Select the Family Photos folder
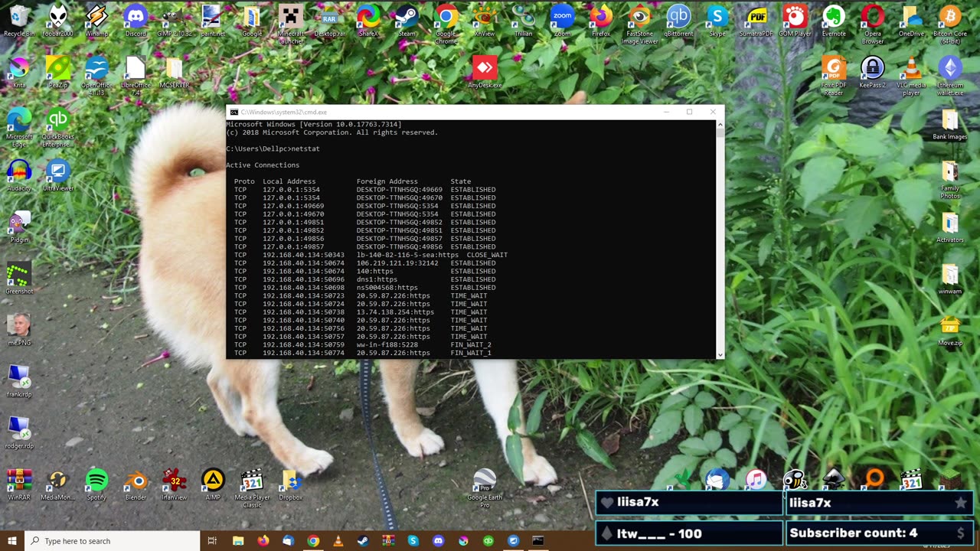Viewport: 980px width, 551px height. 950,180
